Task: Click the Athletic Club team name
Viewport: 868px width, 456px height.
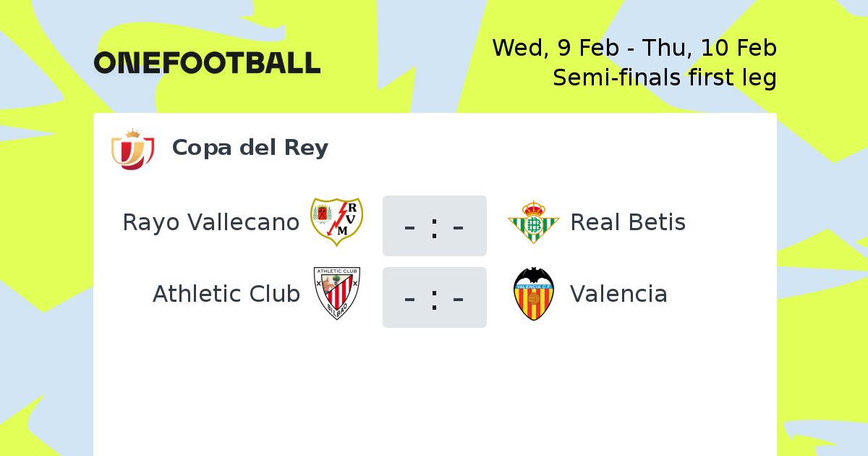Action: point(226,294)
